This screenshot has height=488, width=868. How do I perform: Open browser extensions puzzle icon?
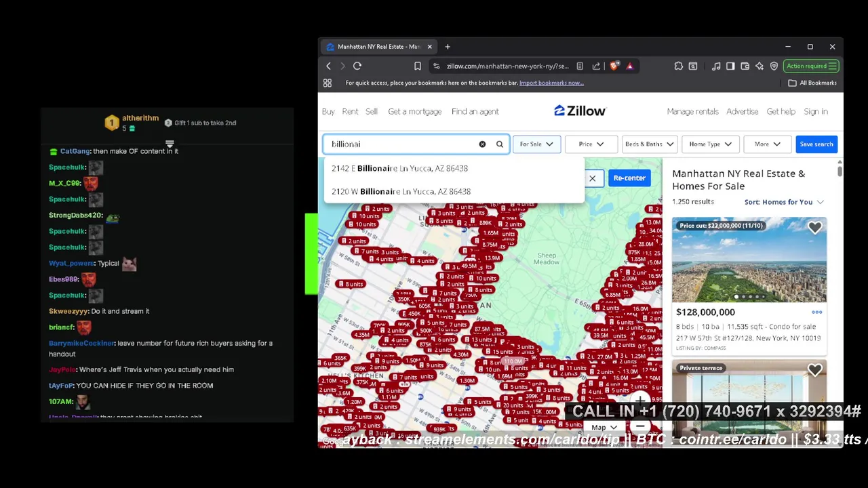coord(678,66)
